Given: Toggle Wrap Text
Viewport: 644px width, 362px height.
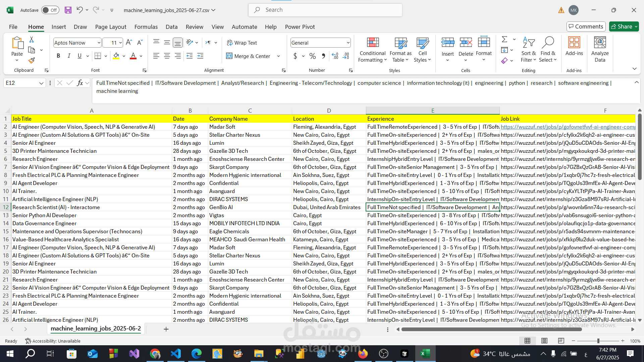Looking at the screenshot, I should tap(242, 43).
